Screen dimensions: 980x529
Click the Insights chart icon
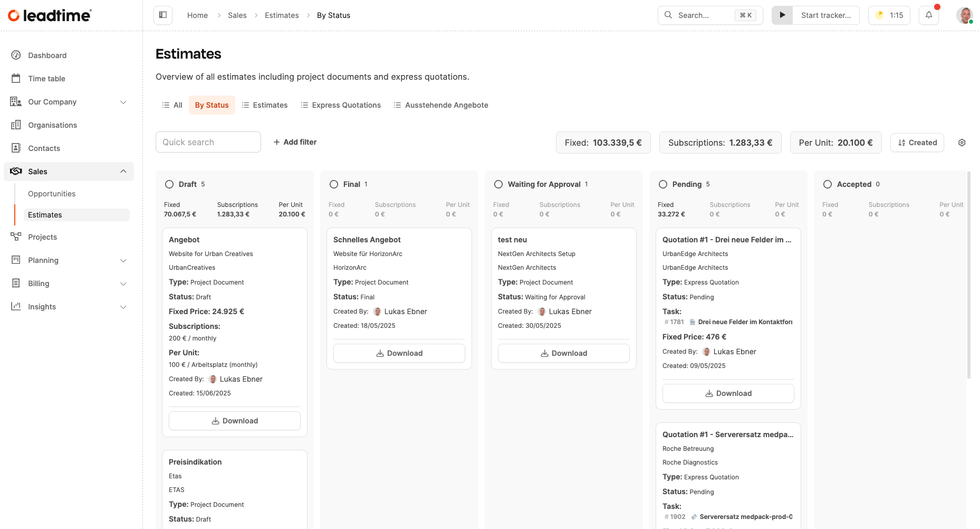coord(16,306)
